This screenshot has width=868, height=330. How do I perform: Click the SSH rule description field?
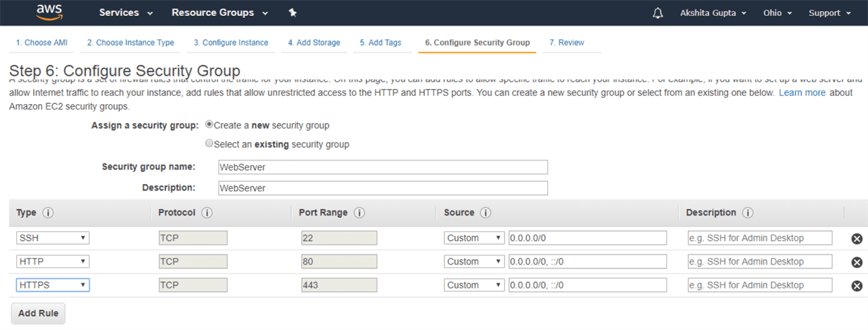(x=760, y=238)
